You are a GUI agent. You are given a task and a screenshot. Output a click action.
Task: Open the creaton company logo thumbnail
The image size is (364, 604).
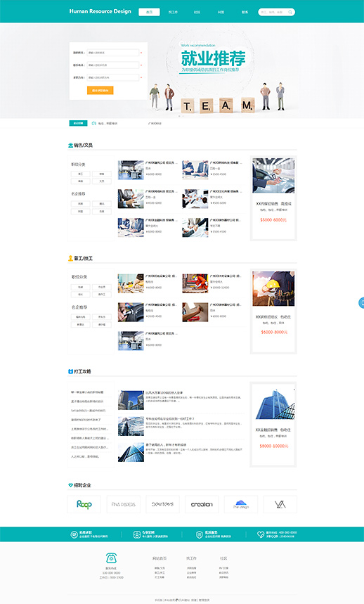202,504
